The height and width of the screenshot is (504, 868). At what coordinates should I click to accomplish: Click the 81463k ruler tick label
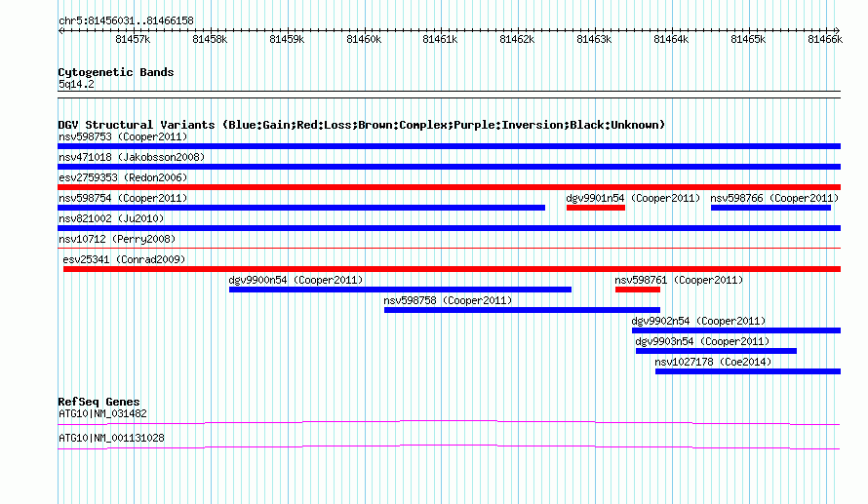(594, 39)
